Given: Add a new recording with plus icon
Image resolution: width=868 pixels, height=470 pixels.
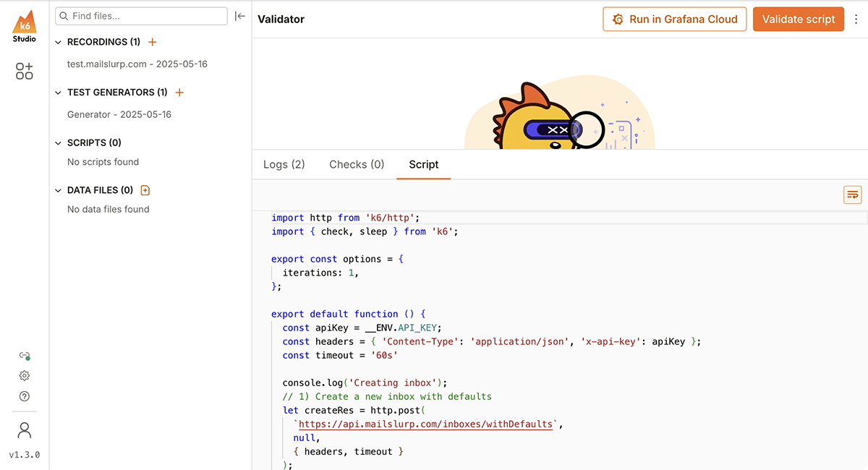Looking at the screenshot, I should (152, 42).
